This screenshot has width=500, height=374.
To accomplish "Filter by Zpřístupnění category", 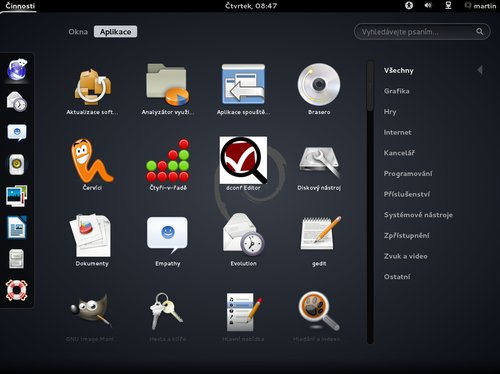I will [x=406, y=236].
